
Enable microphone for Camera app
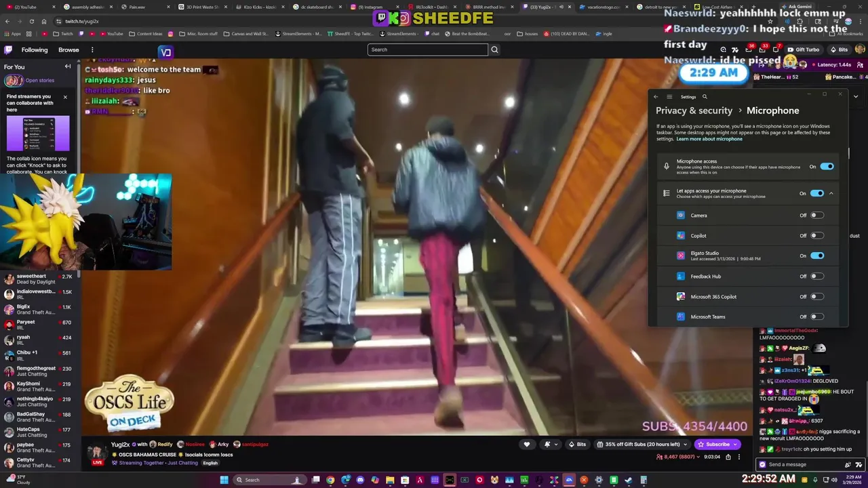[x=817, y=216]
